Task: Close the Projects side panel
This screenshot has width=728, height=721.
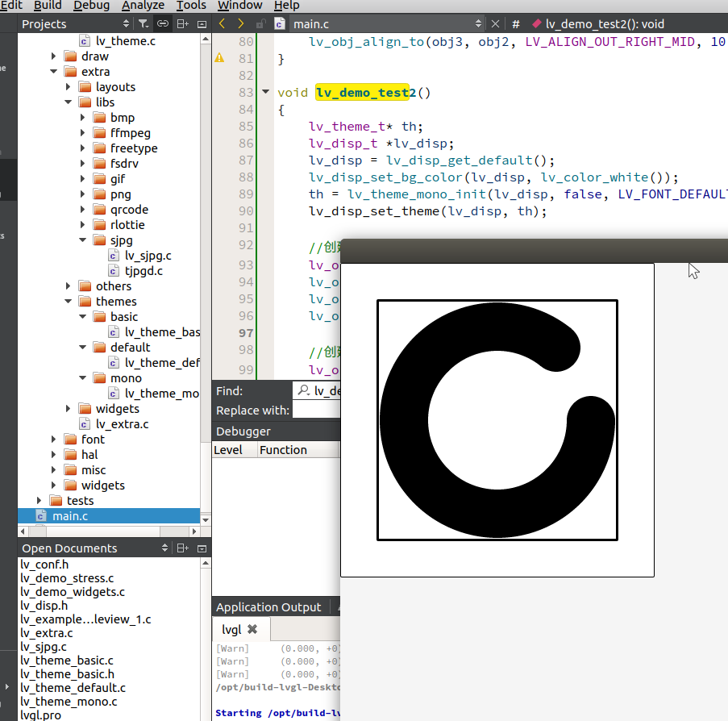Action: (202, 24)
